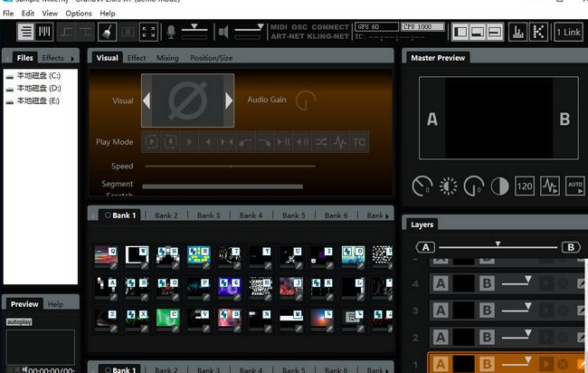Switch to the mixer faders view icon
This screenshot has height=373, width=588.
[x=44, y=32]
